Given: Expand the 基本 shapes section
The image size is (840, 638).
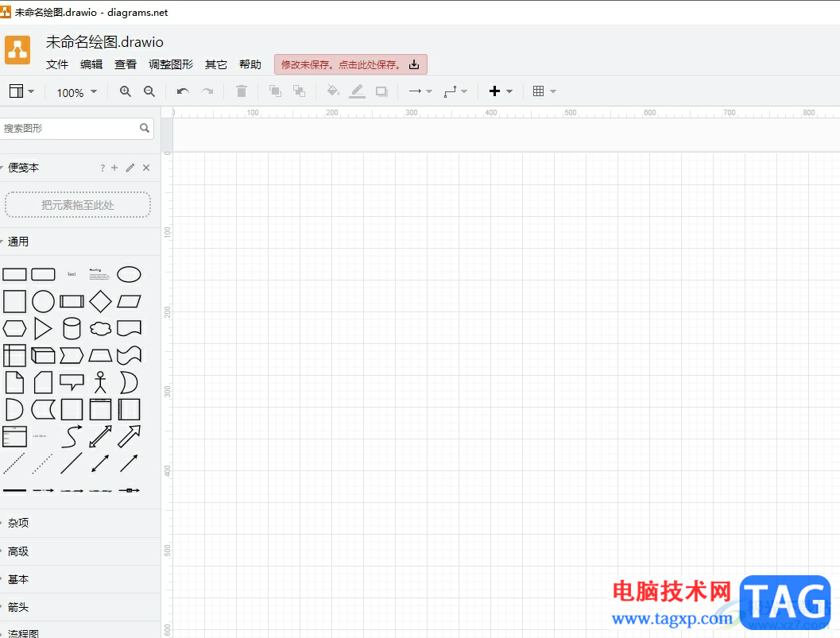Looking at the screenshot, I should click(x=17, y=579).
